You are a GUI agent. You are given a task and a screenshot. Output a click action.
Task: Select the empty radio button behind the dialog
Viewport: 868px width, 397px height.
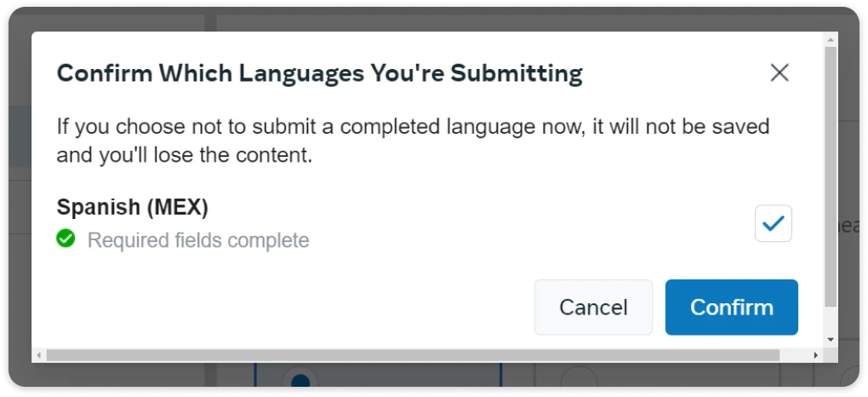pyautogui.click(x=579, y=380)
